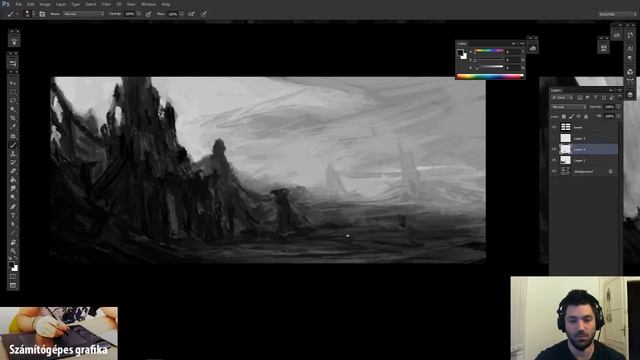Screen dimensions: 640x360
Task: Open the Layer menu
Action: click(61, 4)
